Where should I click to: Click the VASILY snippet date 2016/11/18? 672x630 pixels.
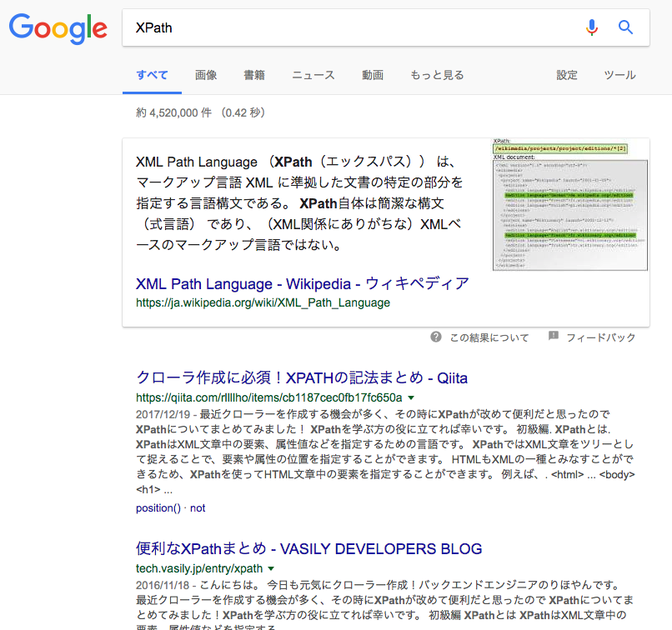[x=163, y=585]
